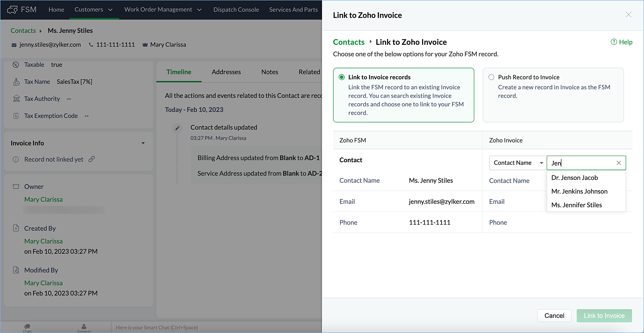Click the Created By document icon

click(x=16, y=228)
